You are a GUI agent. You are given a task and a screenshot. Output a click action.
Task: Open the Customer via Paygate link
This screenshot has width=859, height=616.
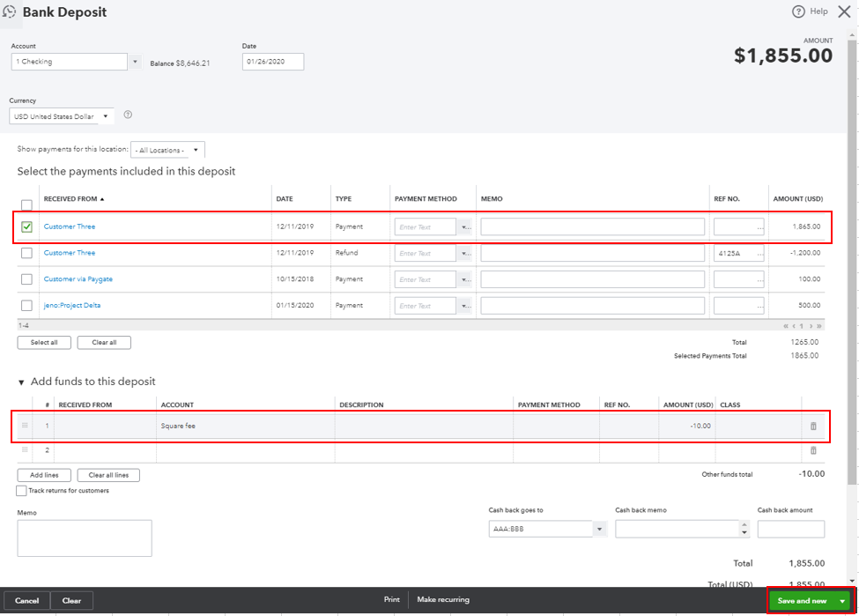coord(78,279)
